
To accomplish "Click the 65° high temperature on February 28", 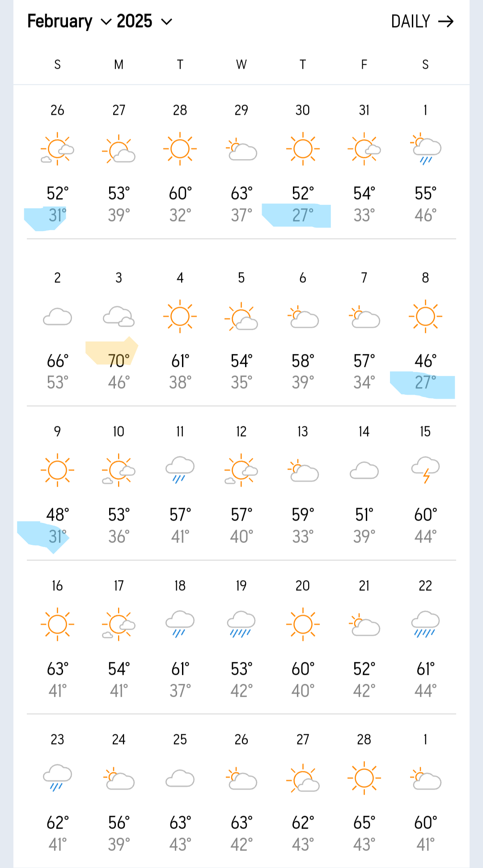I will 364,823.
